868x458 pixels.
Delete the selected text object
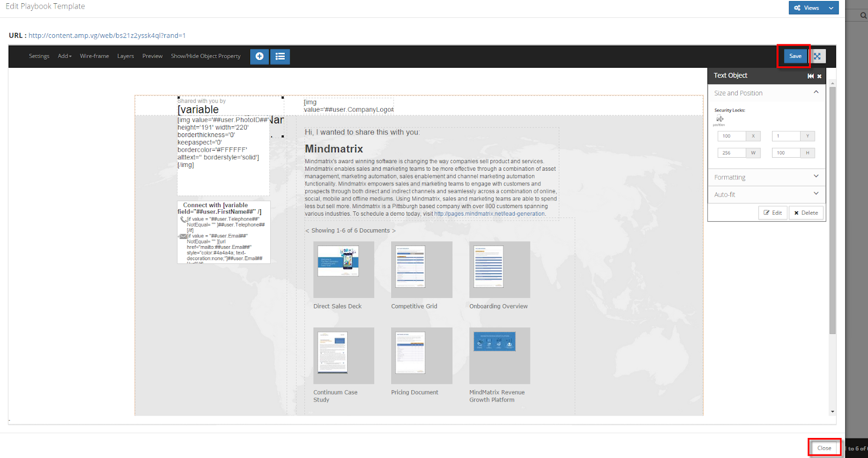click(806, 212)
